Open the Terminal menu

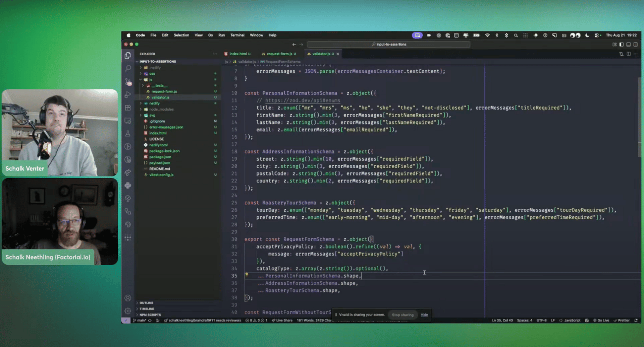tap(237, 35)
